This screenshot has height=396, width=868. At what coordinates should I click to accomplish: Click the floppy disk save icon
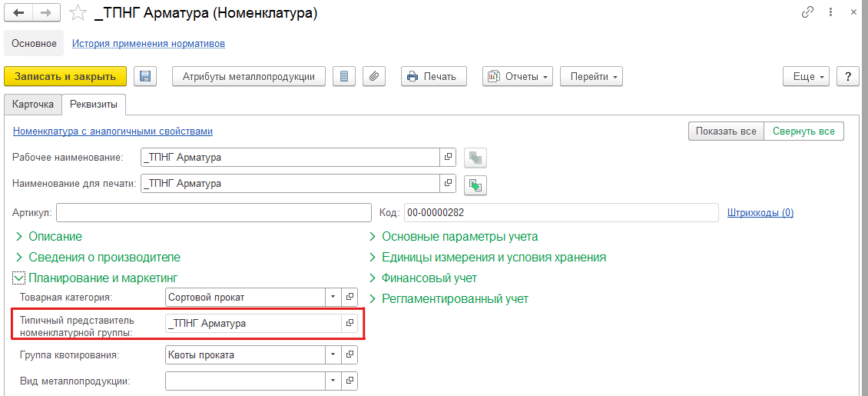tap(145, 76)
